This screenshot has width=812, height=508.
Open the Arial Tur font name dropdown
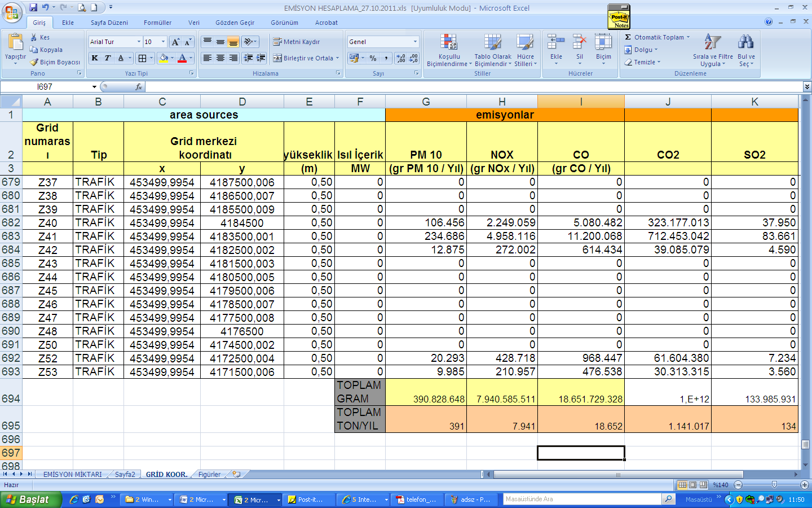(139, 42)
